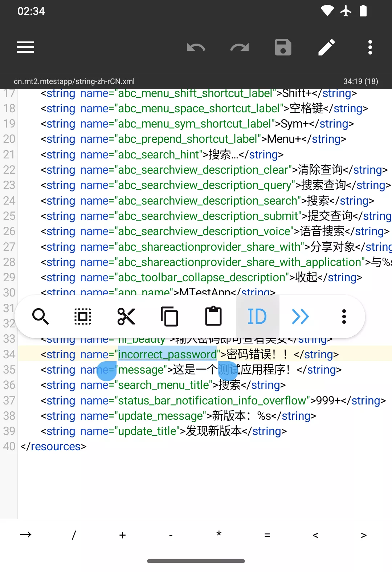Tap the less-than symbol key
392x572 pixels.
(315, 535)
